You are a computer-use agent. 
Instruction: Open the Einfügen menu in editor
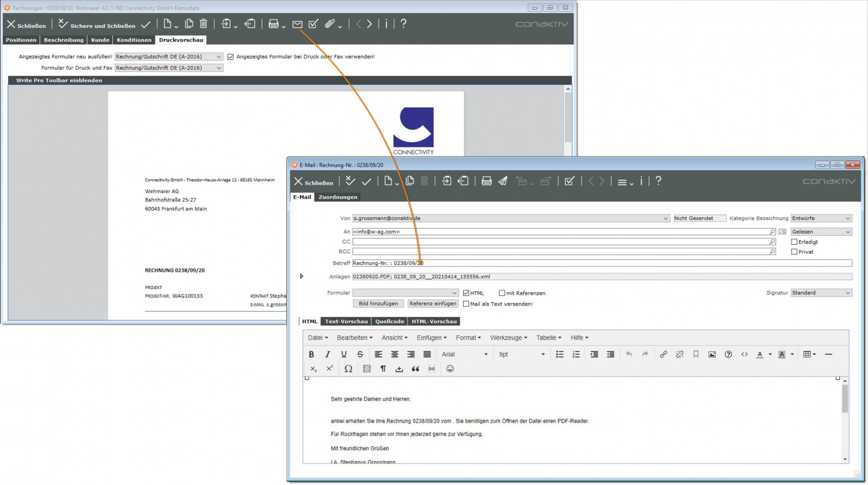coord(431,337)
